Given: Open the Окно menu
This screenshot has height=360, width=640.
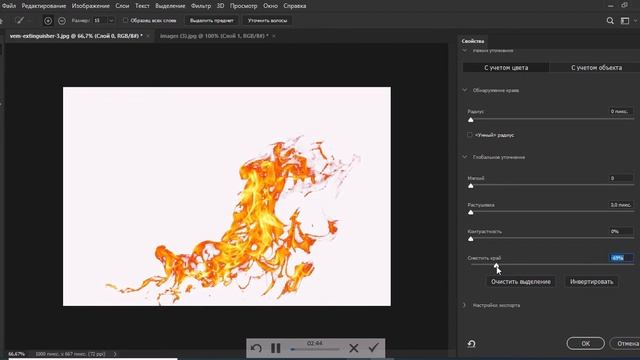Looking at the screenshot, I should [270, 6].
